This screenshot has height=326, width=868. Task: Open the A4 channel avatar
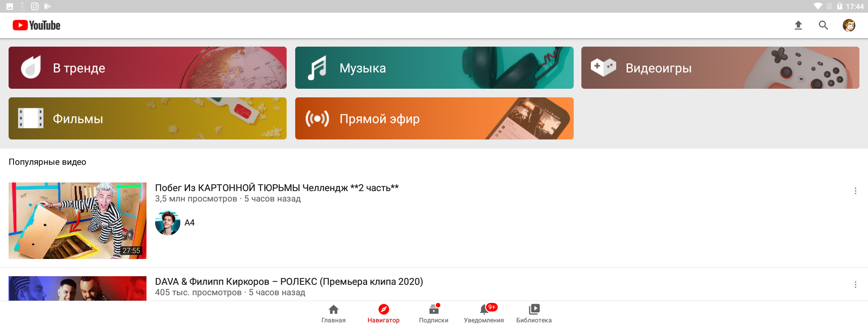point(168,223)
